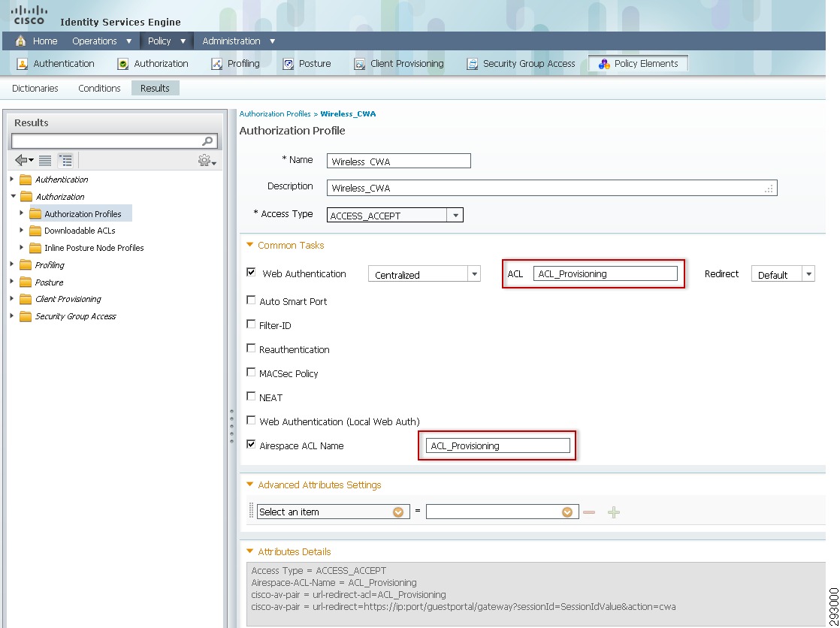The image size is (840, 628).
Task: Collapse the Advanced Attributes Settings section
Action: [x=249, y=485]
